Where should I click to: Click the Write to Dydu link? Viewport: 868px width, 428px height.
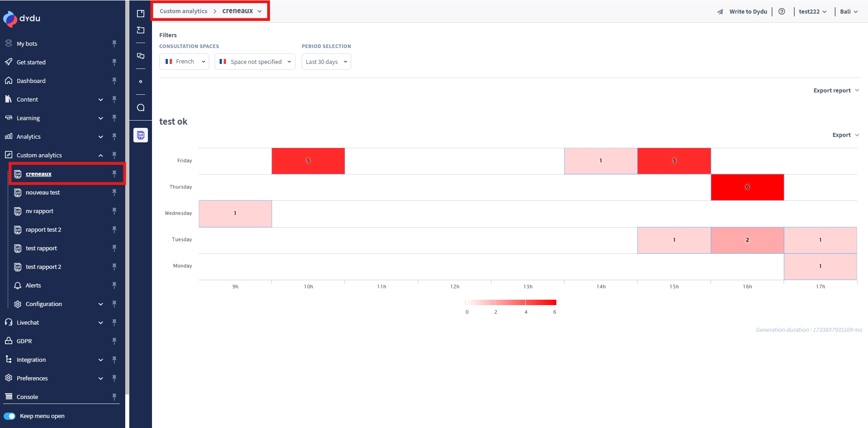[x=747, y=12]
